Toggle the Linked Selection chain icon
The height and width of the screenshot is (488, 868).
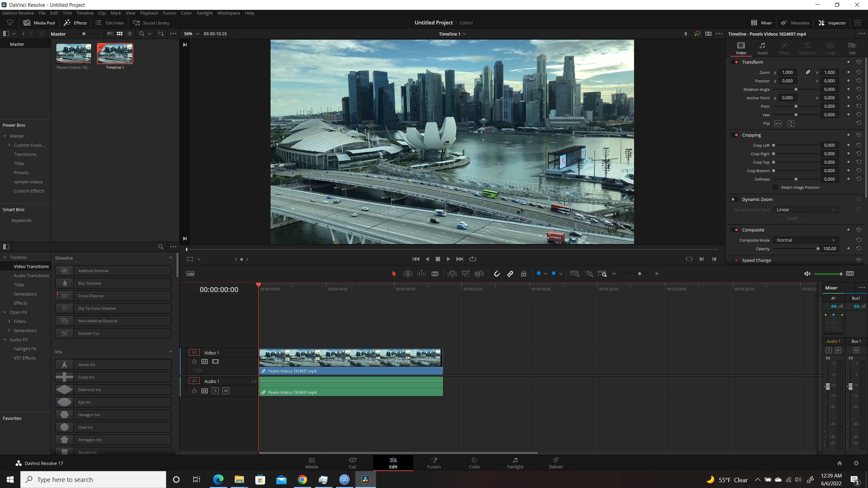coord(510,274)
